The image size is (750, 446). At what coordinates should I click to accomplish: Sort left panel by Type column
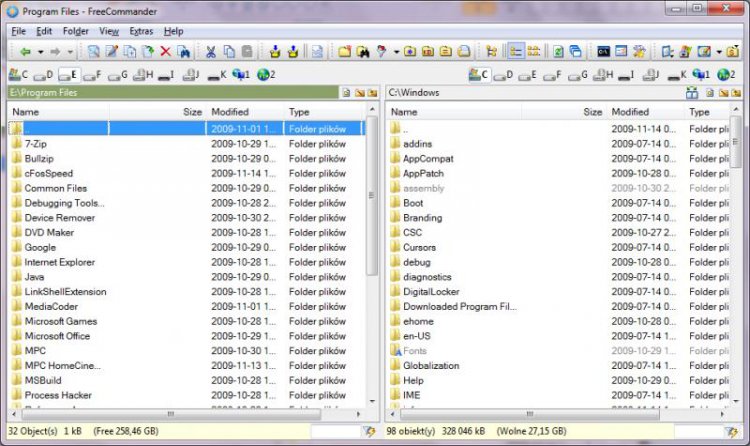[x=324, y=112]
